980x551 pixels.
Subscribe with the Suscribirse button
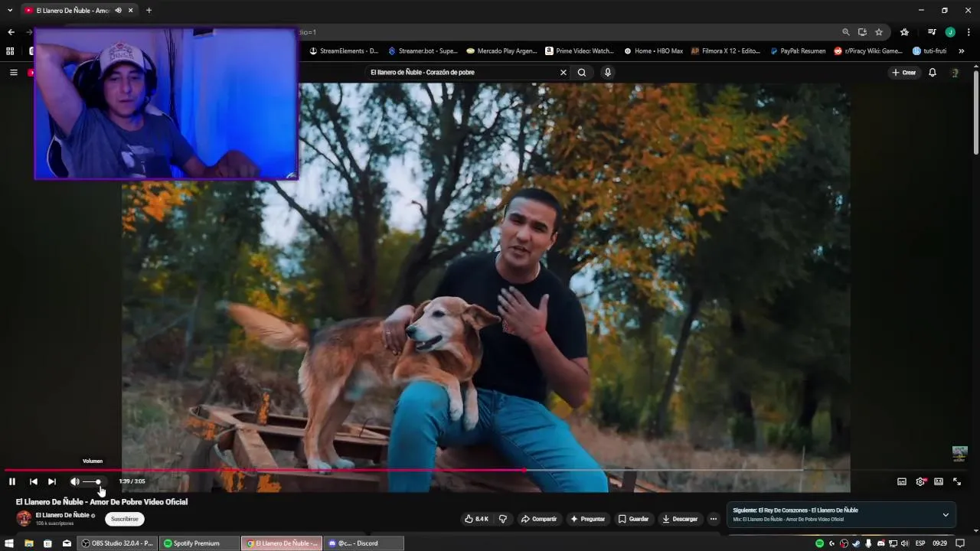pos(125,519)
